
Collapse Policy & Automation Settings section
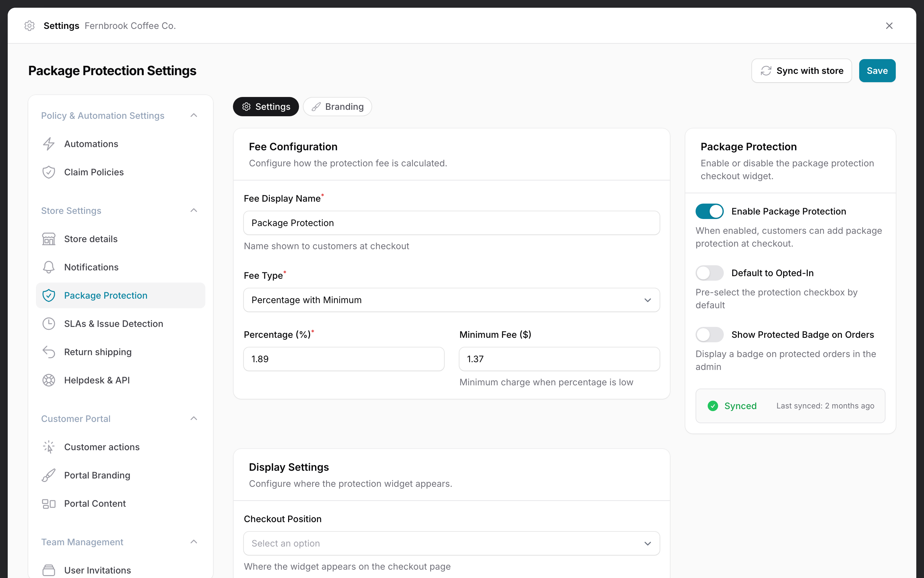[x=193, y=116]
